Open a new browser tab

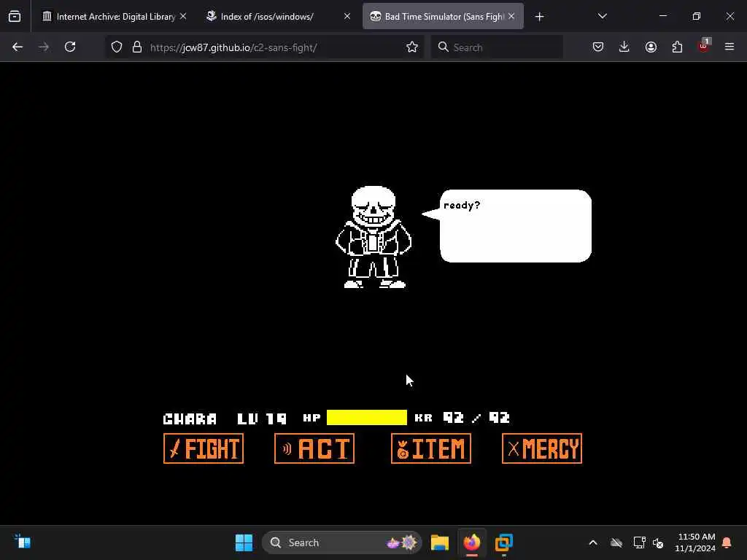pyautogui.click(x=539, y=17)
